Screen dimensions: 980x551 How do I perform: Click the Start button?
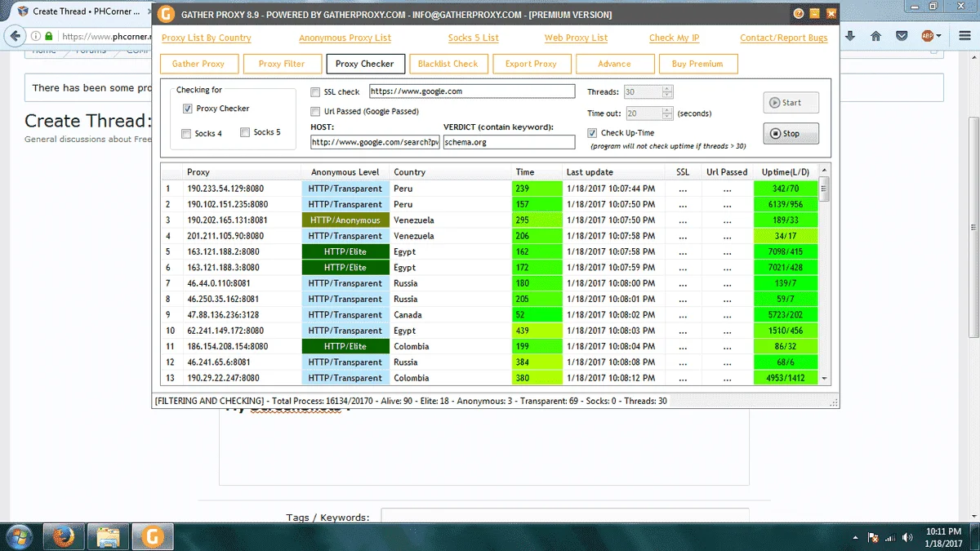791,103
